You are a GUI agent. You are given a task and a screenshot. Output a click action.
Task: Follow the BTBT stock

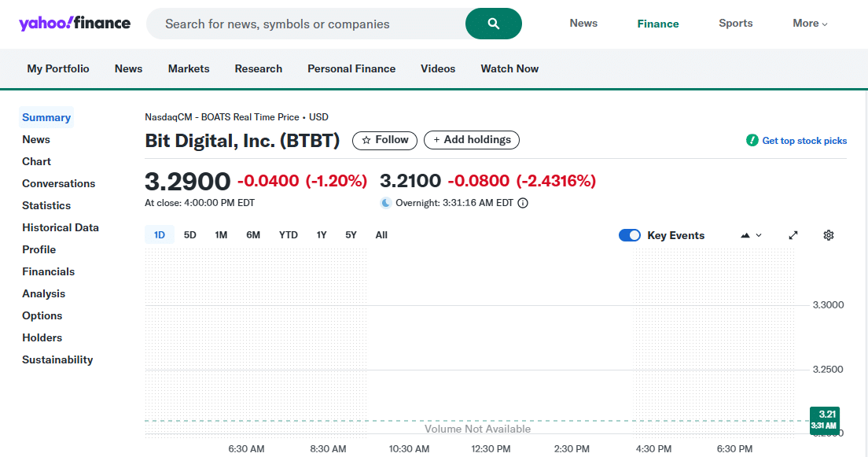click(x=384, y=140)
